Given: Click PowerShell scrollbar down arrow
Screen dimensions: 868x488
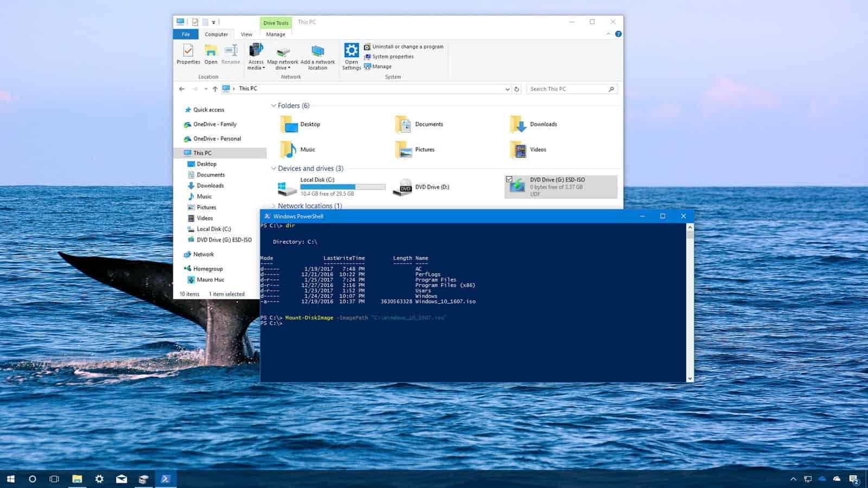Looking at the screenshot, I should tap(690, 378).
